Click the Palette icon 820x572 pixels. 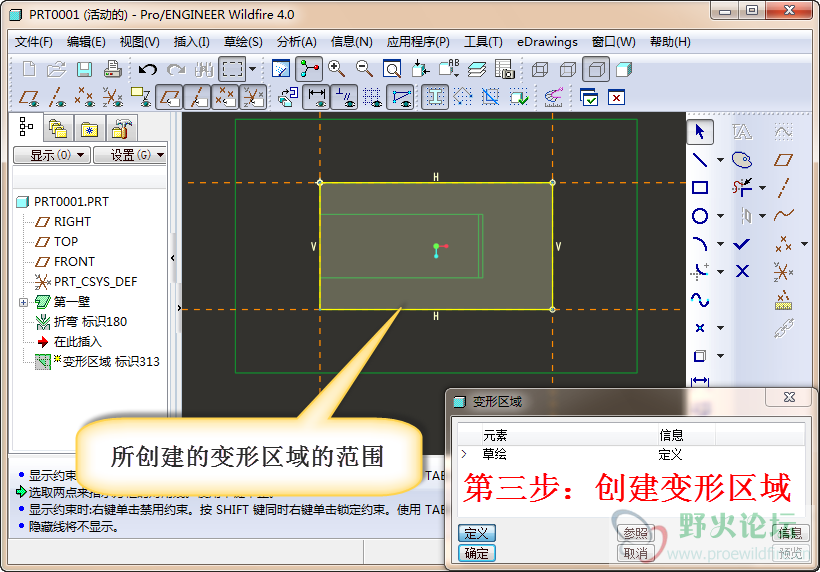point(742,159)
